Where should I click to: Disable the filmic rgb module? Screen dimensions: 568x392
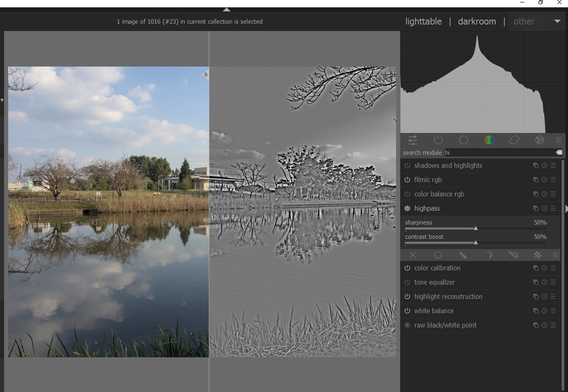pyautogui.click(x=407, y=180)
